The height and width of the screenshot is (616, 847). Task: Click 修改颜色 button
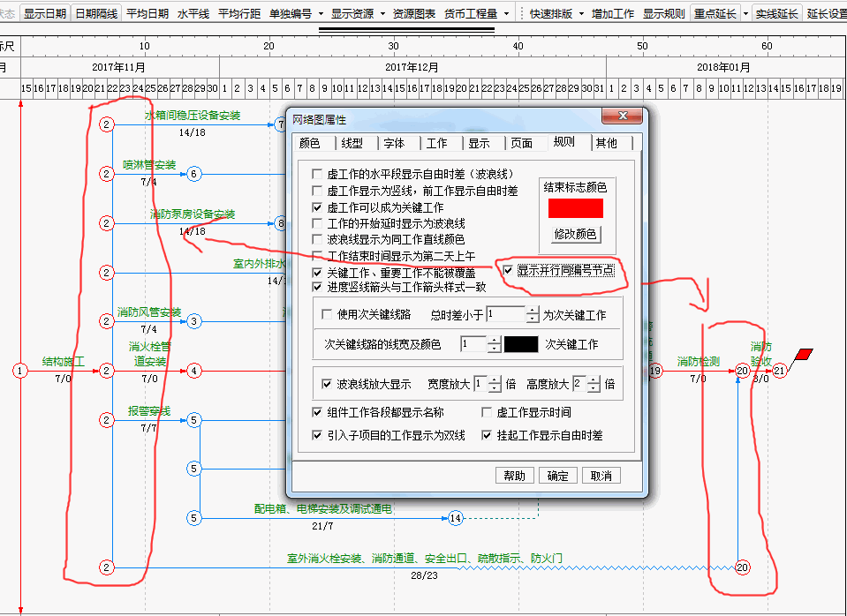pos(575,234)
